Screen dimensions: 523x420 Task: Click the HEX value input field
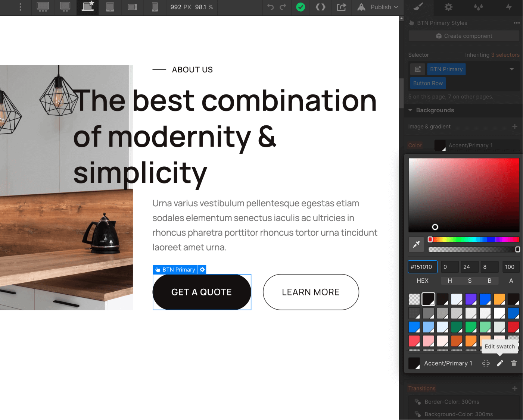pos(422,267)
